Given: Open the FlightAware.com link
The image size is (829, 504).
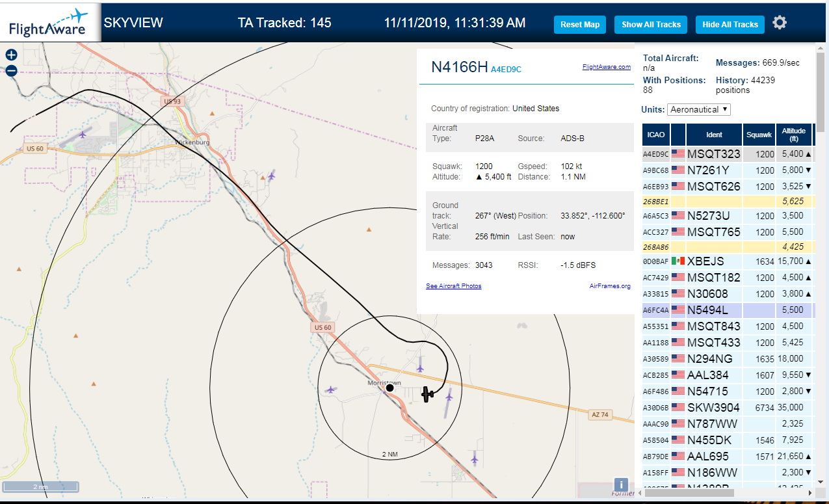Looking at the screenshot, I should (607, 67).
